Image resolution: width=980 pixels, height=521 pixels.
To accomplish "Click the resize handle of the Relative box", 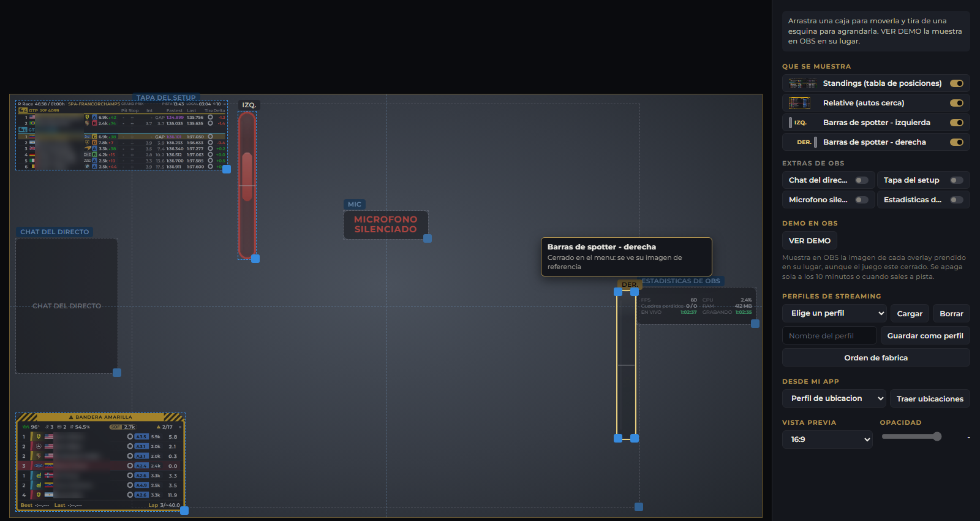I will point(184,511).
